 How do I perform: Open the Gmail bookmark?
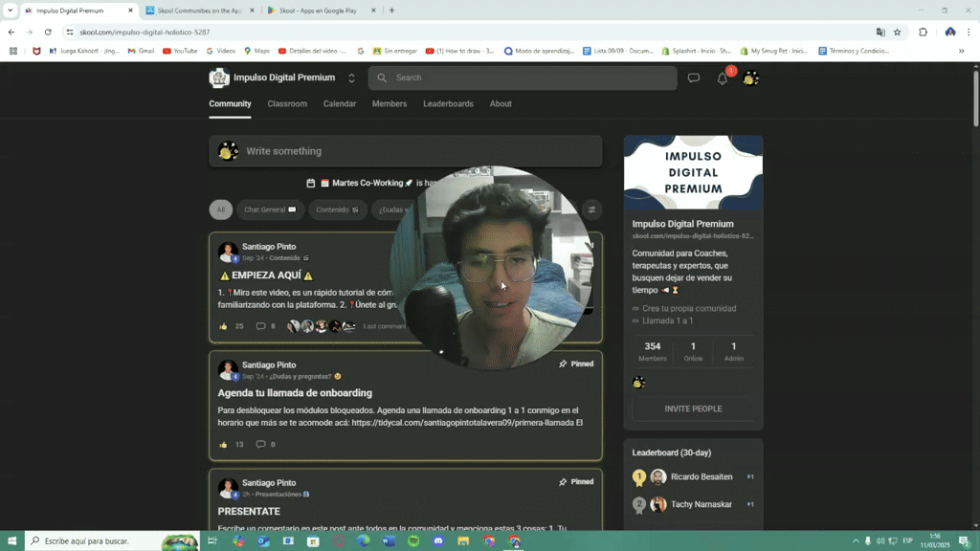[x=141, y=52]
